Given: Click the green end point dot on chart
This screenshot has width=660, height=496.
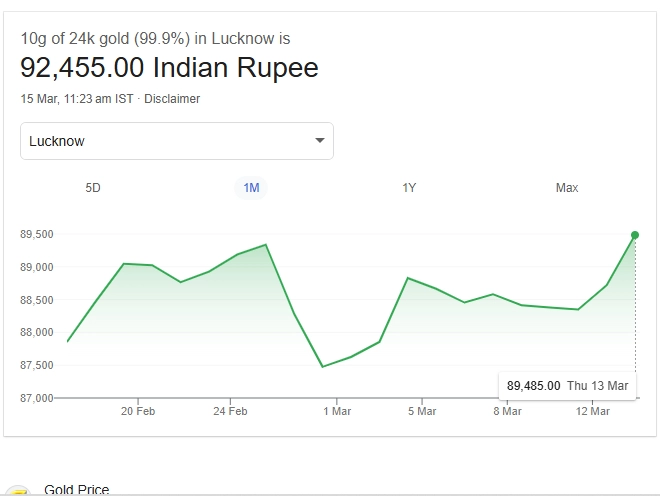Looking at the screenshot, I should pyautogui.click(x=635, y=235).
